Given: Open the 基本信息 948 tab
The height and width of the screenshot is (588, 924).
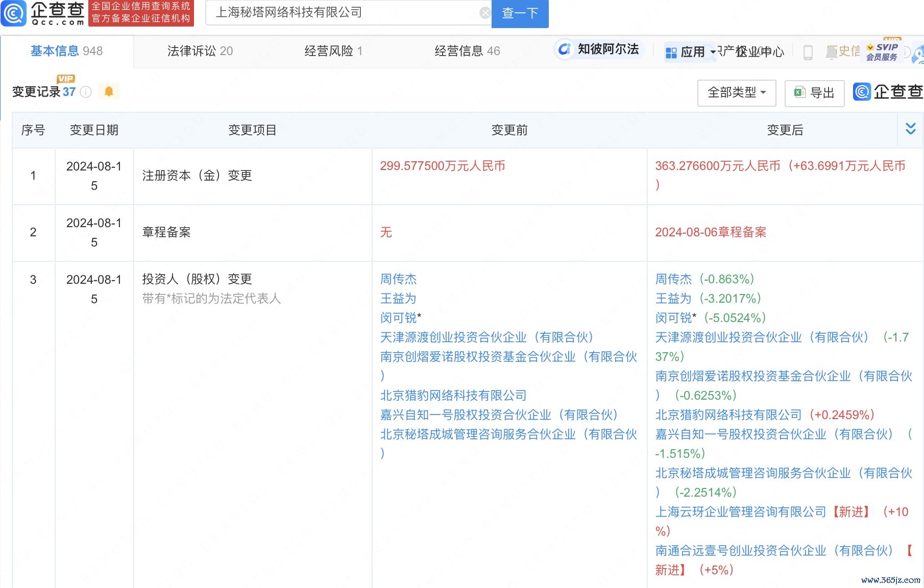Looking at the screenshot, I should 67,51.
